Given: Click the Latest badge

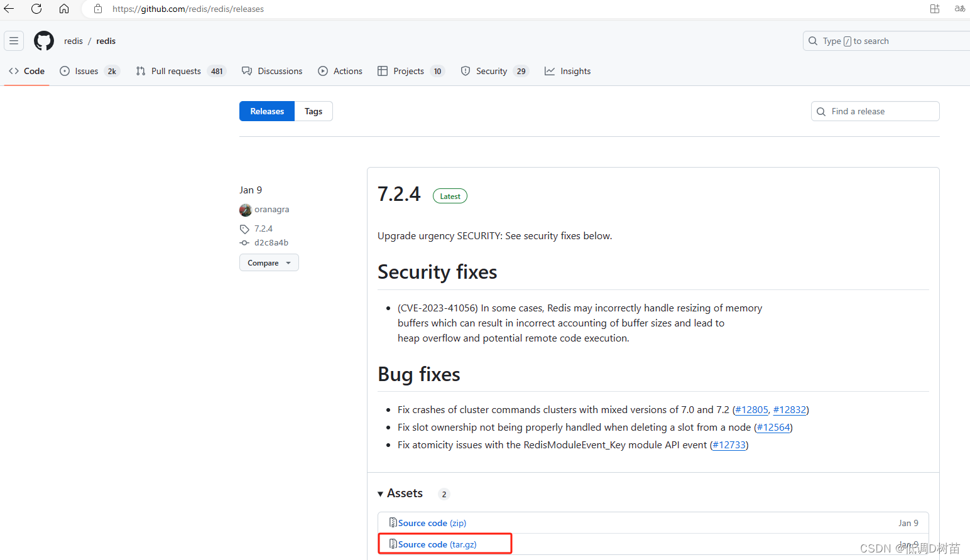Looking at the screenshot, I should click(x=450, y=196).
